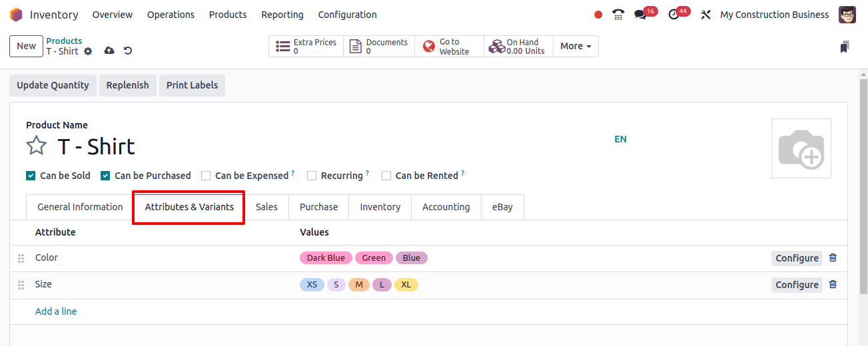The width and height of the screenshot is (868, 346).
Task: Open the Operations menu
Action: (x=171, y=15)
